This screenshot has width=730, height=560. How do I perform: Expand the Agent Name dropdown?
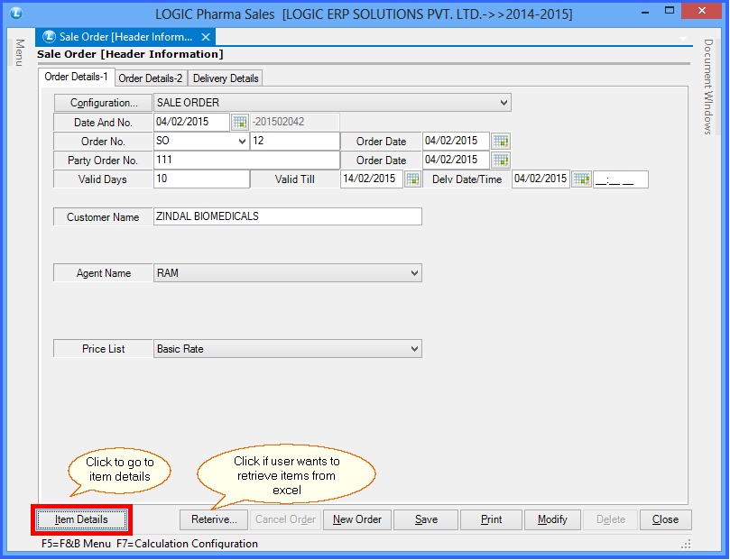[413, 272]
